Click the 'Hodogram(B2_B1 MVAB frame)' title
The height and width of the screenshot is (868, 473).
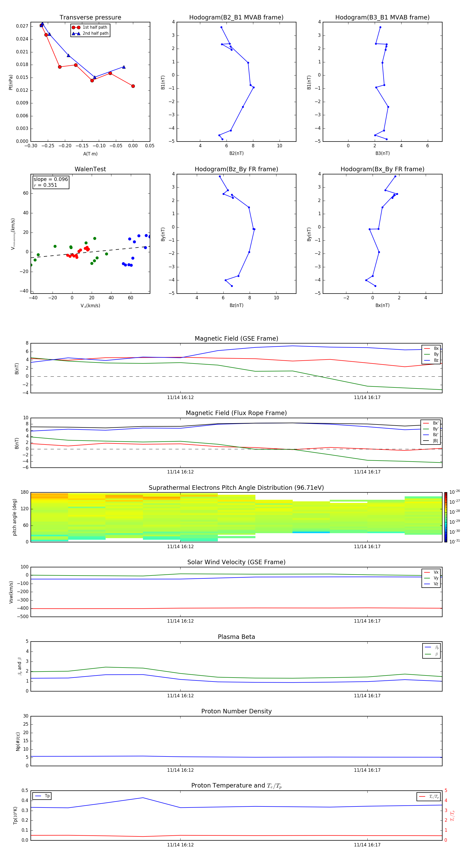pos(236,18)
